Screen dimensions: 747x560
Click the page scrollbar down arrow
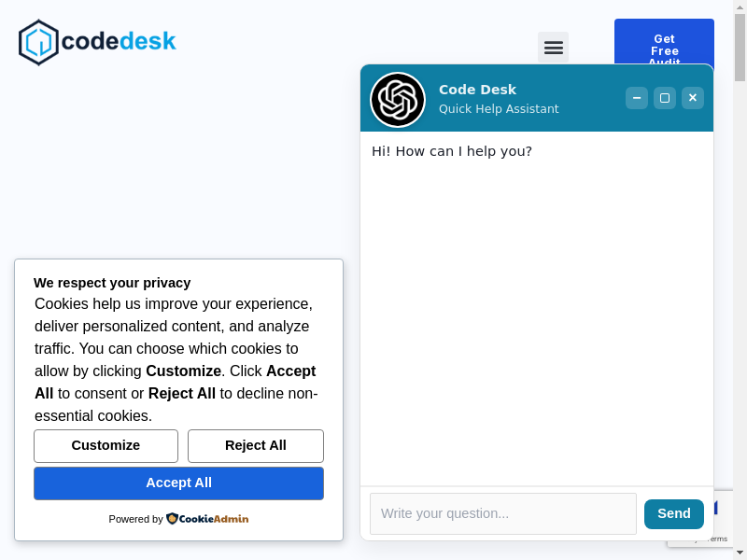740,553
